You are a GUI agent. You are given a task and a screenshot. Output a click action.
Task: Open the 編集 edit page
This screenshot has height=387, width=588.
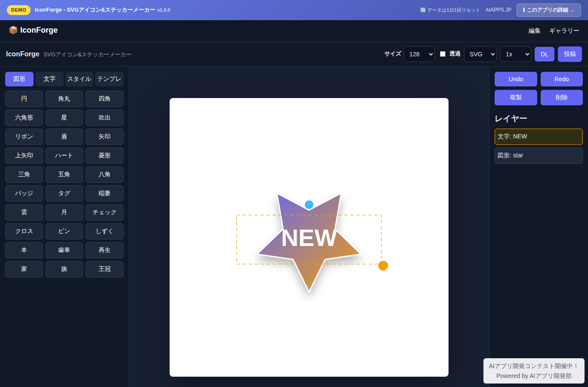pos(535,31)
